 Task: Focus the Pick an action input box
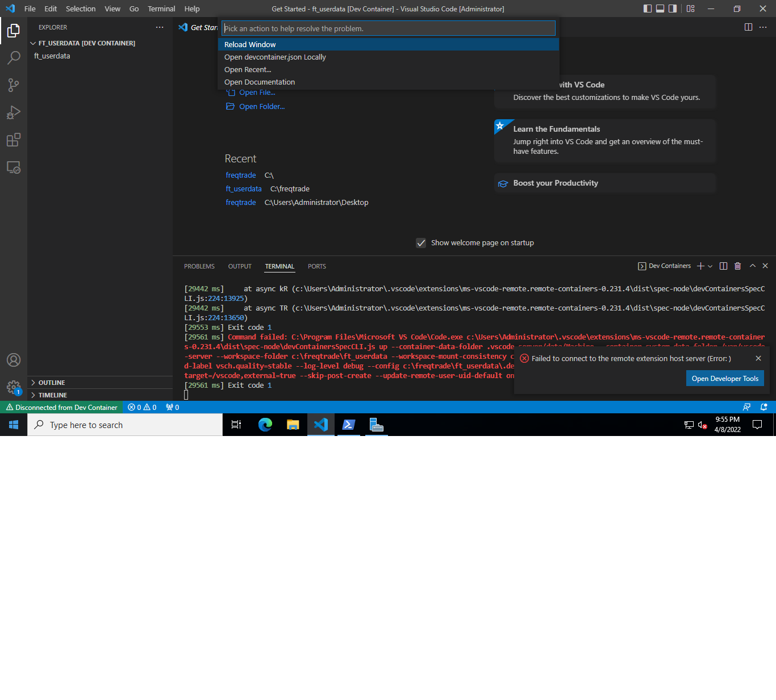(389, 28)
